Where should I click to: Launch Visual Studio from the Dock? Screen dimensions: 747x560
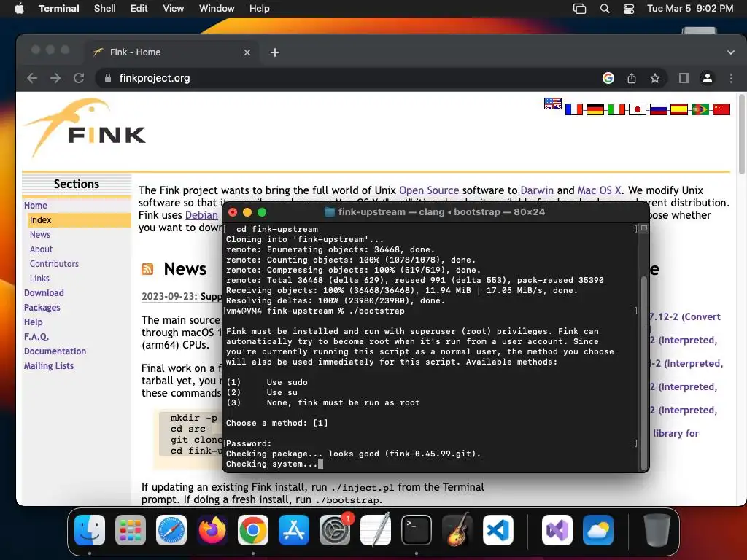557,530
